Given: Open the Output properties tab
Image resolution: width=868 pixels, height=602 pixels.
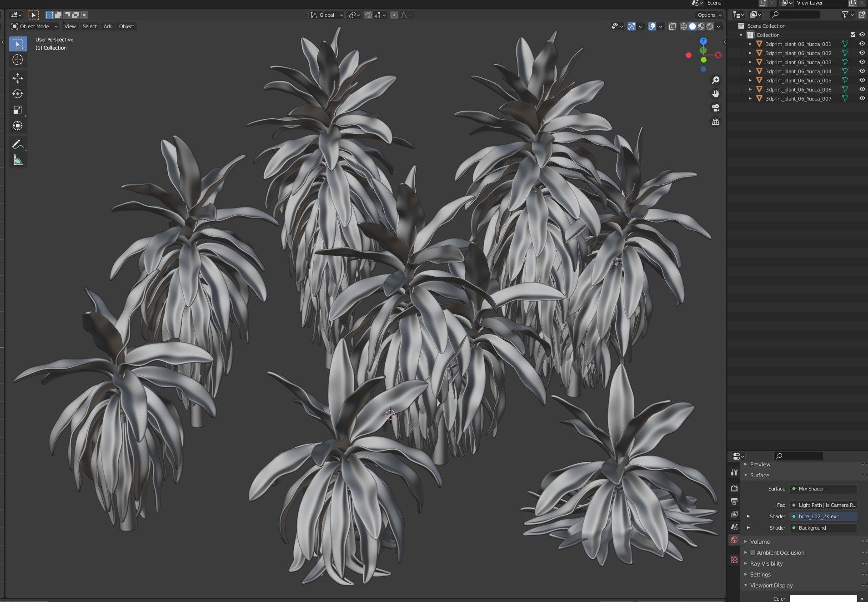Looking at the screenshot, I should pos(734,501).
